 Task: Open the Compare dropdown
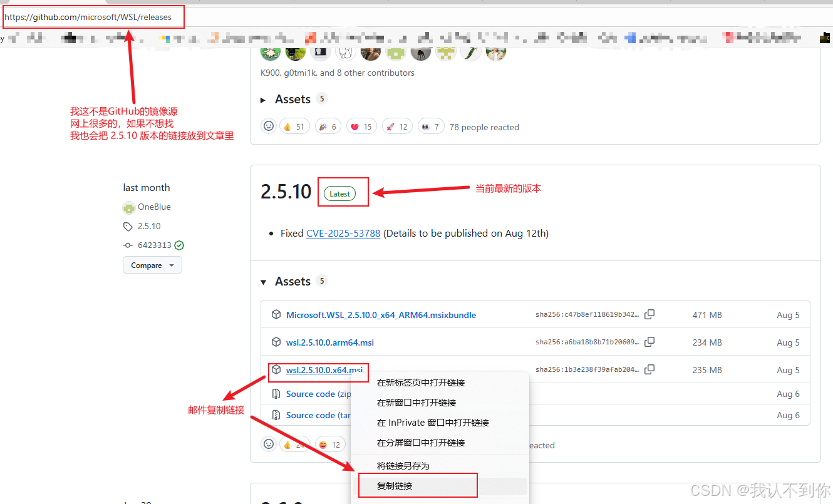point(152,265)
